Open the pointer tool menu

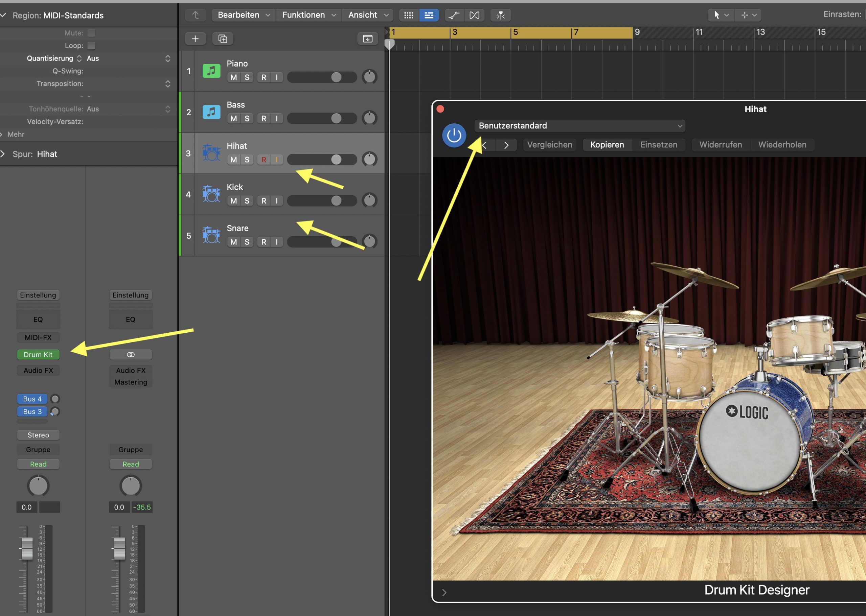721,15
